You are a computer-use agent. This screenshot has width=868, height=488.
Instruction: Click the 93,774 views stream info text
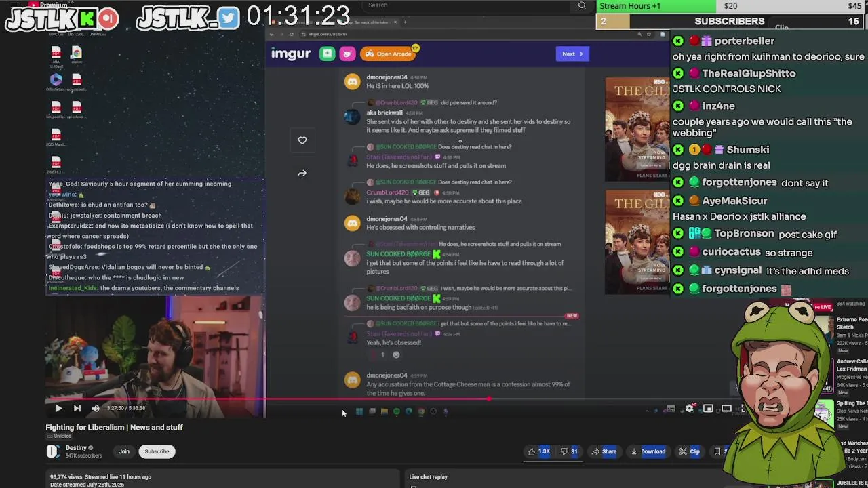coord(100,477)
